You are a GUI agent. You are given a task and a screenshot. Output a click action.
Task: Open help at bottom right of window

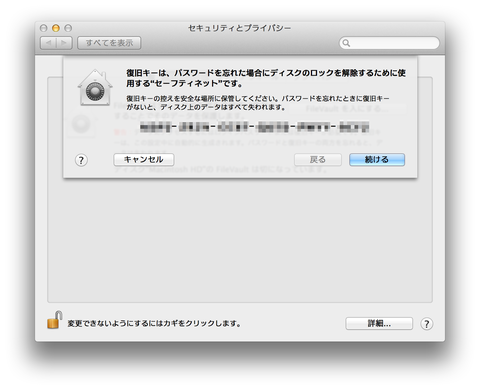[x=427, y=324]
